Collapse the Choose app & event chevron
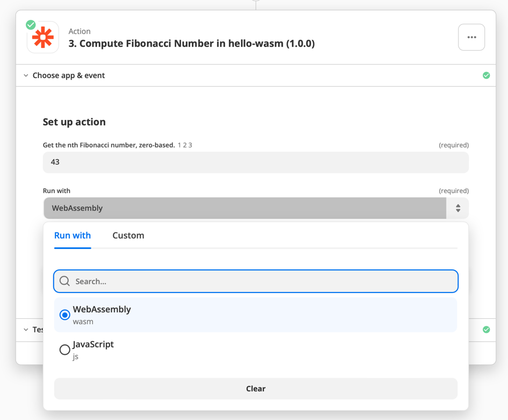Screen dimensions: 508x420 tap(26, 76)
